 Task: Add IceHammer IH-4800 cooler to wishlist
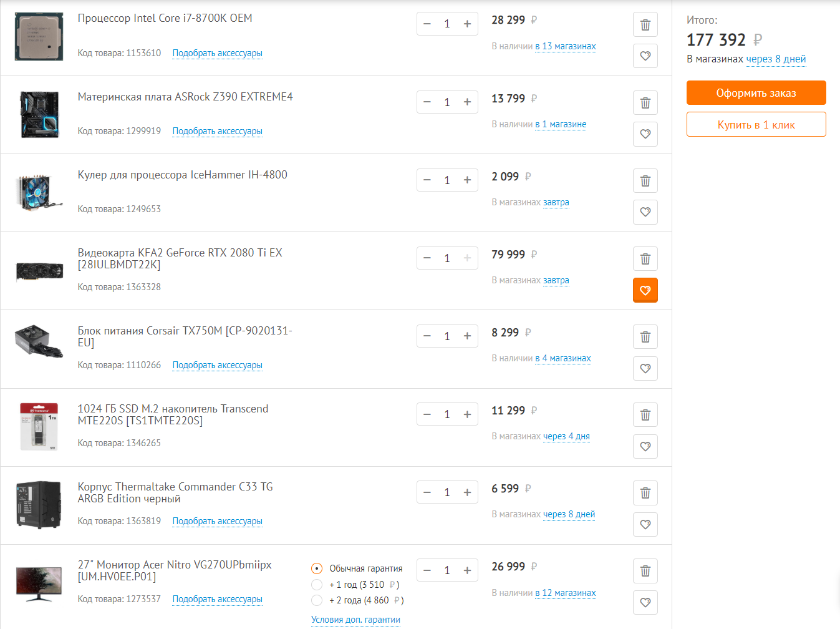645,212
